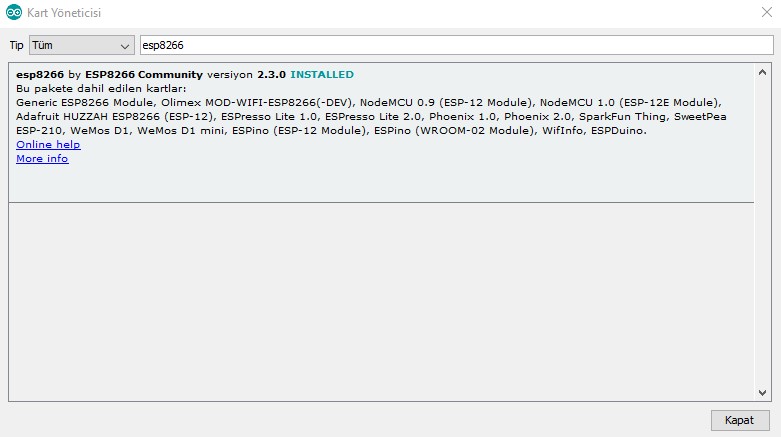Click the esp8266 search field
781x437 pixels.
coord(456,45)
